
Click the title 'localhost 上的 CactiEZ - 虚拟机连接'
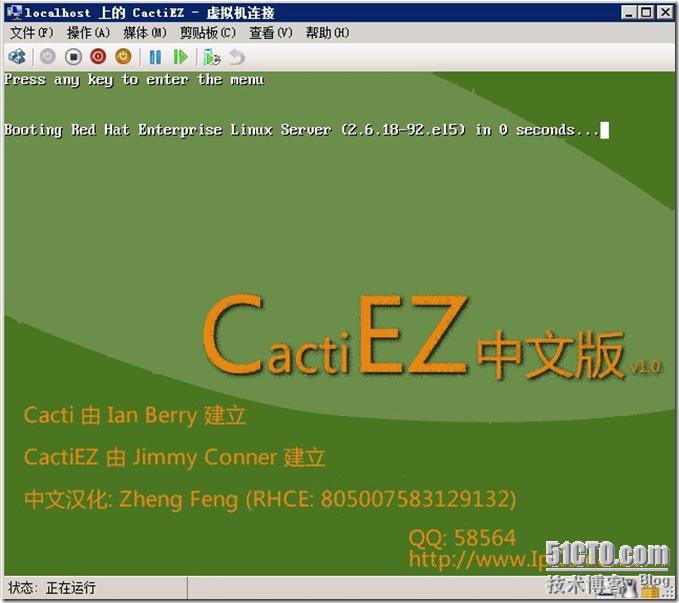(x=149, y=13)
